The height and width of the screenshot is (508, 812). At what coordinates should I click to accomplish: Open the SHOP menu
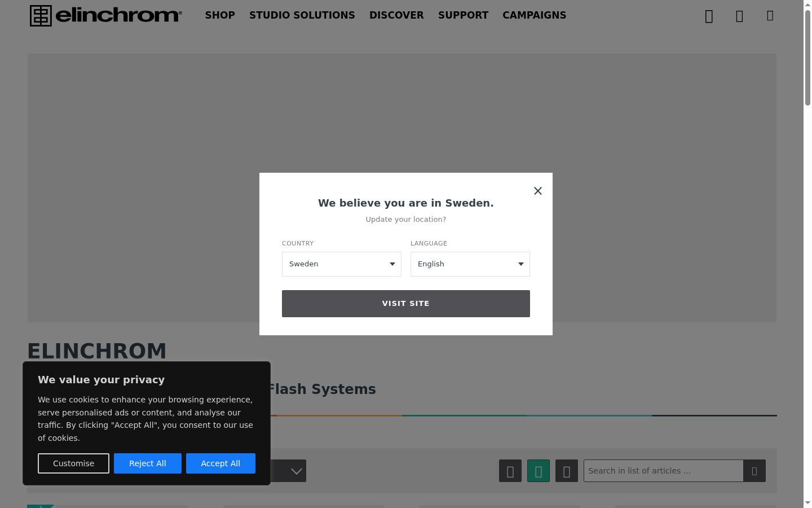220,15
